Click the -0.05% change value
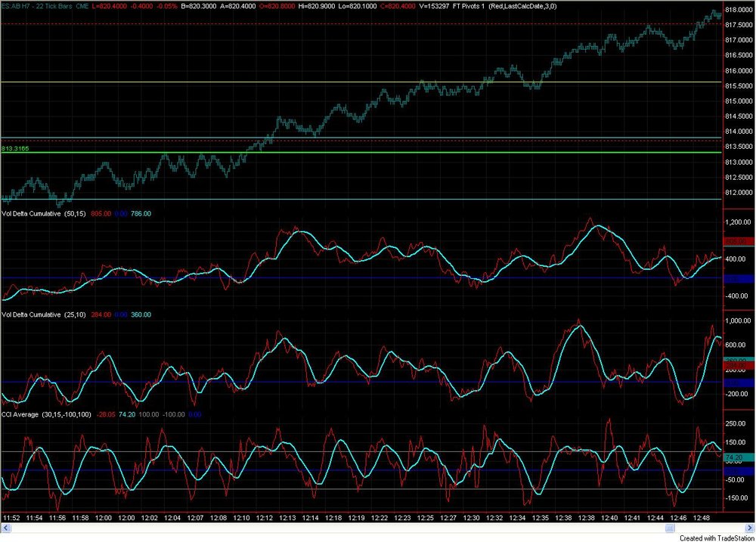This screenshot has width=756, height=542. click(167, 6)
